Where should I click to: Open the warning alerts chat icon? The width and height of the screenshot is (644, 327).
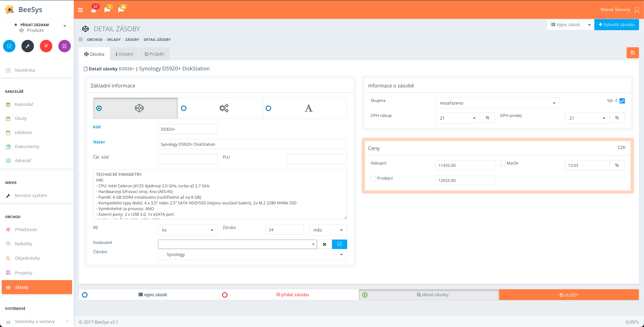point(121,9)
